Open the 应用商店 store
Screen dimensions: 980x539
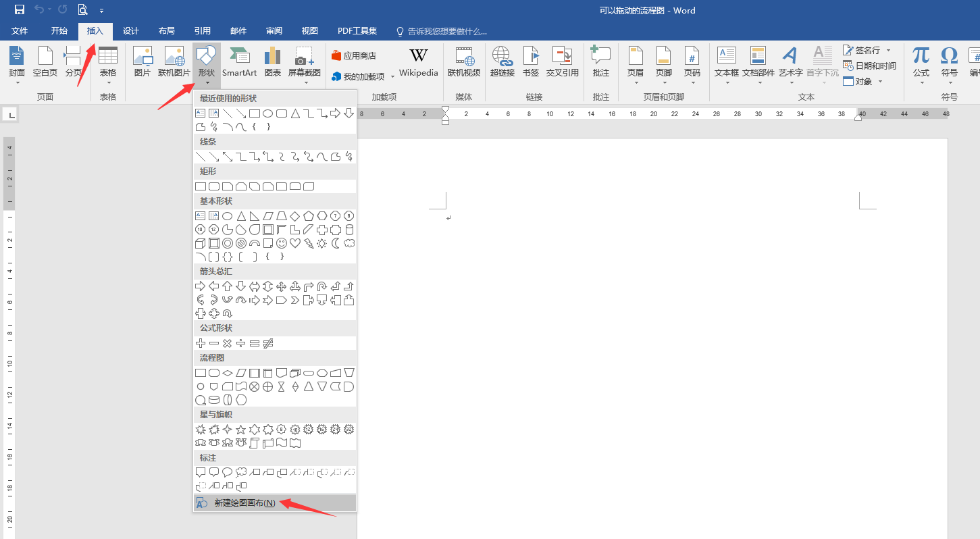[353, 55]
